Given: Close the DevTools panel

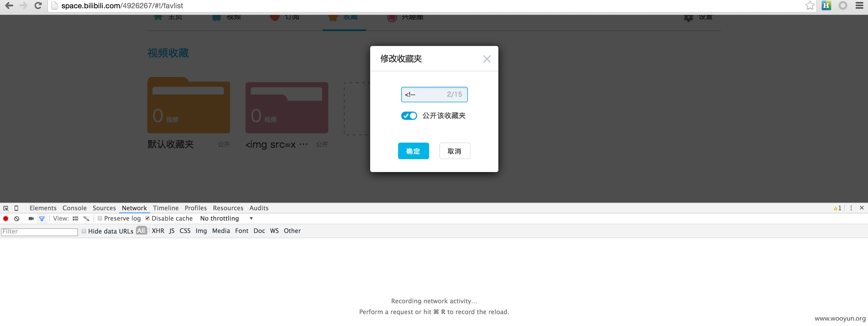Looking at the screenshot, I should click(862, 208).
